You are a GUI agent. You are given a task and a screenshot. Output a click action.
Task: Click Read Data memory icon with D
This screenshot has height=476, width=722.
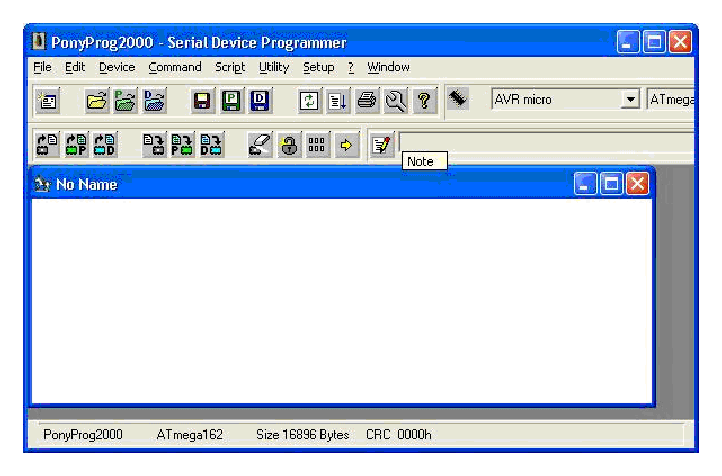point(105,145)
